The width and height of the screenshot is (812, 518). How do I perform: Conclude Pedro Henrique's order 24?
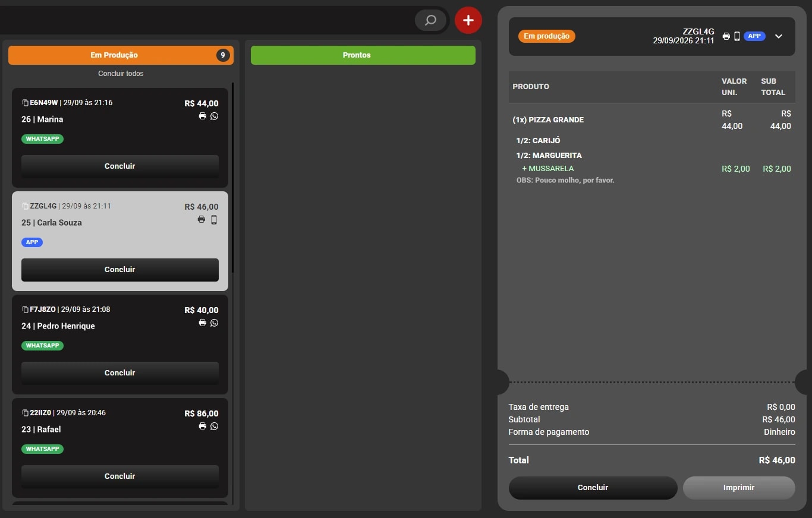point(120,373)
